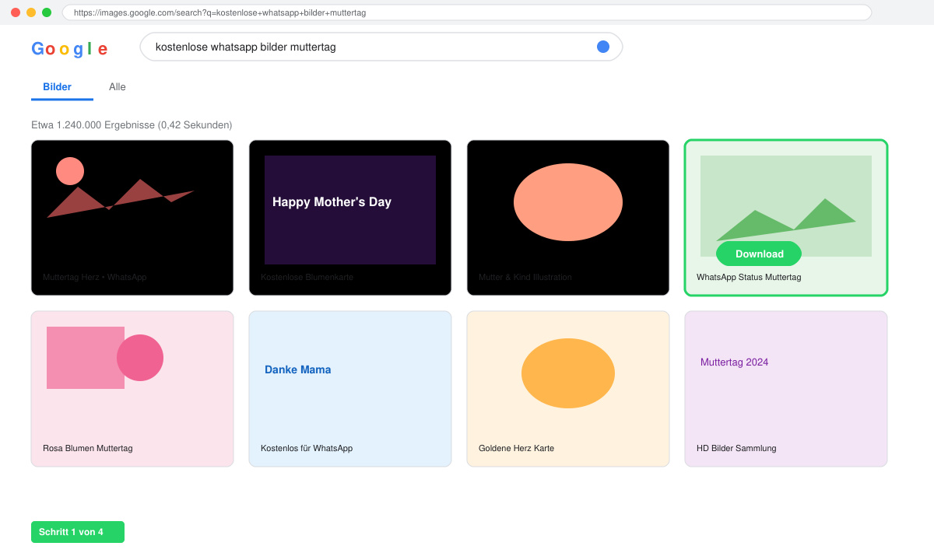The width and height of the screenshot is (934, 560).
Task: Click the Kostenlos für WhatsApp caption
Action: pyautogui.click(x=307, y=448)
